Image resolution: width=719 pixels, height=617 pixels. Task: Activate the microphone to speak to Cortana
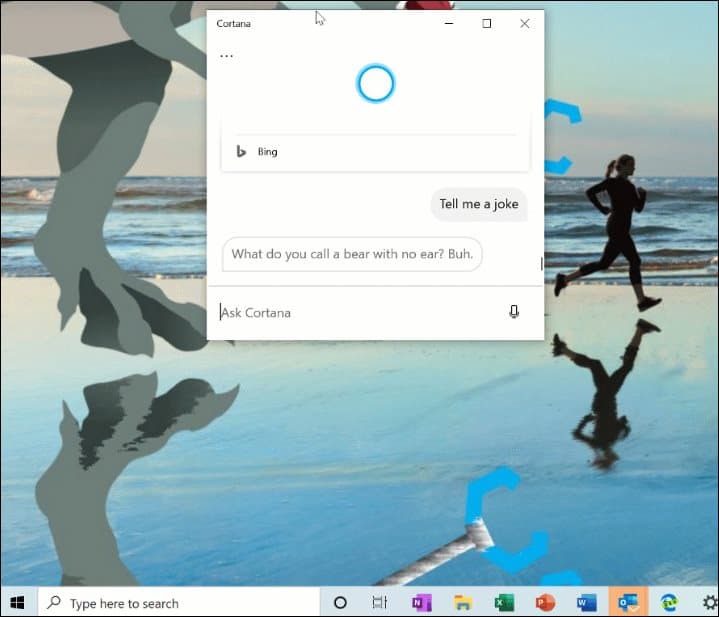(514, 312)
